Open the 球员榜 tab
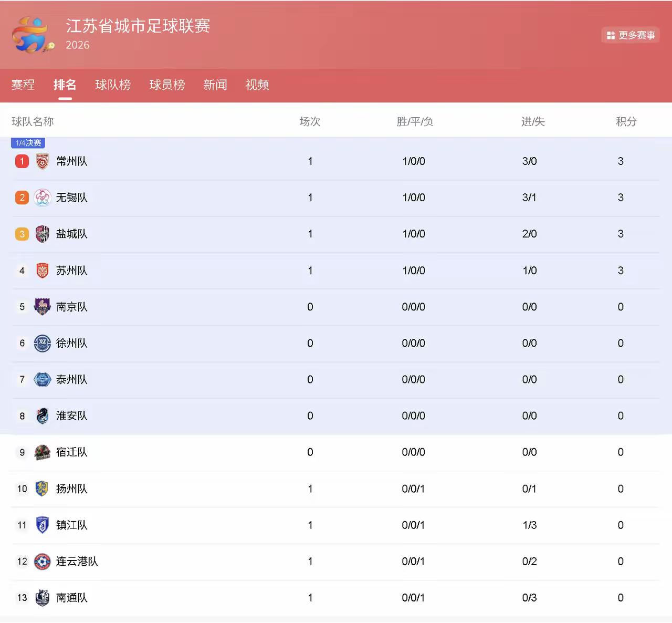Viewport: 672px width, 623px height. tap(167, 85)
